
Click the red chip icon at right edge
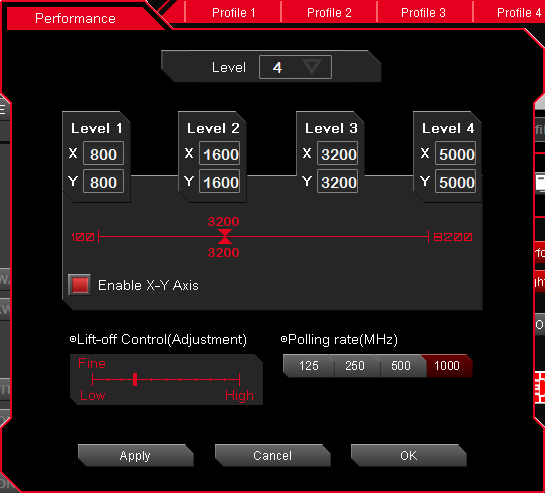point(540,388)
